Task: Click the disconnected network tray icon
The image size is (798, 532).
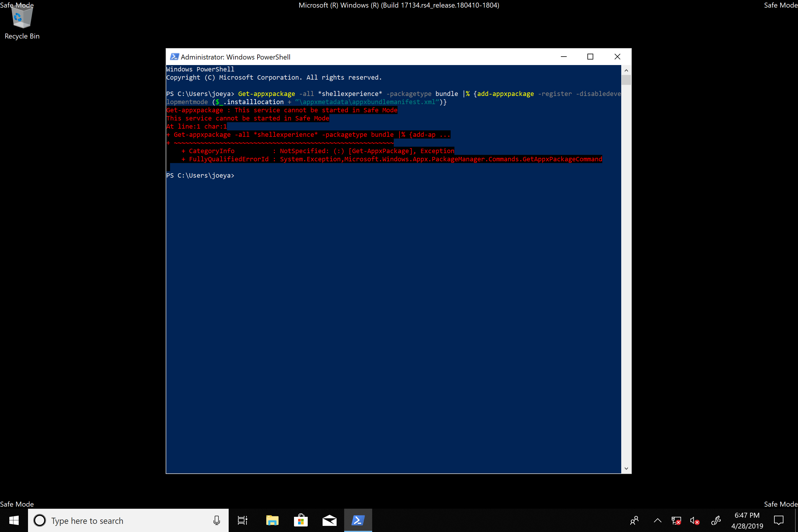Action: [x=676, y=520]
